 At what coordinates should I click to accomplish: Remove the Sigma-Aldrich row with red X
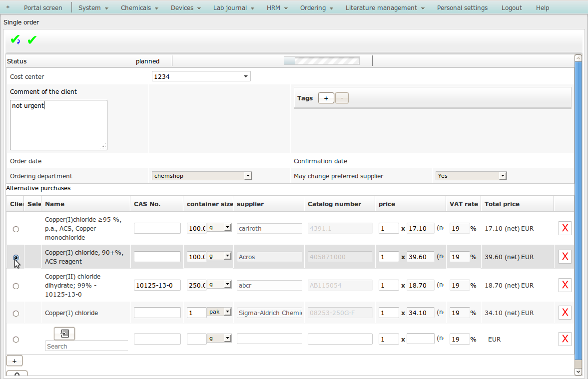click(565, 313)
